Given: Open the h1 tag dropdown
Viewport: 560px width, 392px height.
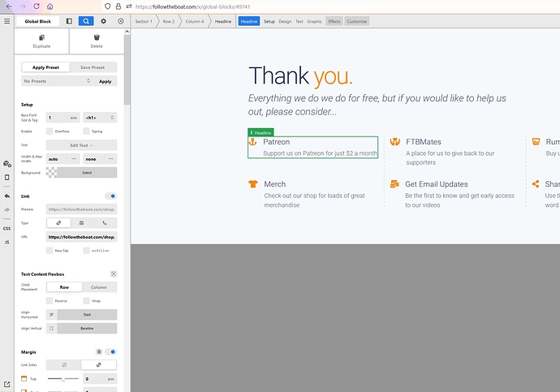Looking at the screenshot, I should coord(100,118).
